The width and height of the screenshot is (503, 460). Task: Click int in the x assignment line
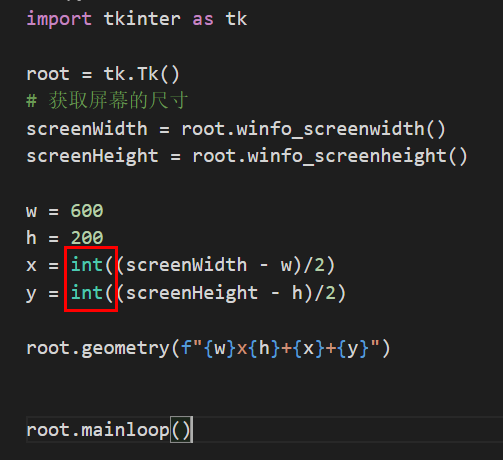tap(87, 265)
